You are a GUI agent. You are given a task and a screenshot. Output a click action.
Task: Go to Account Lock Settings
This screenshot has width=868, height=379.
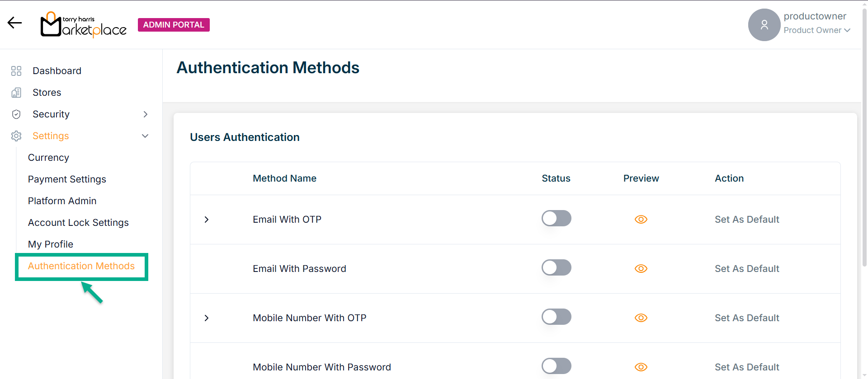tap(78, 223)
